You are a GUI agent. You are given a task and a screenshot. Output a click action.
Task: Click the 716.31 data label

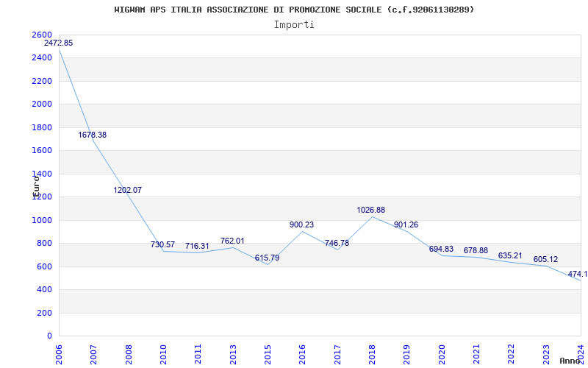tap(197, 247)
